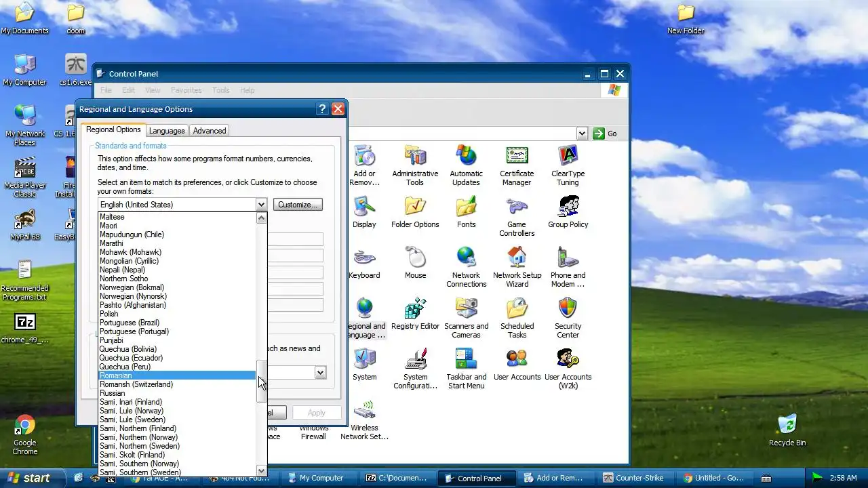Open Security Center icon

[568, 319]
